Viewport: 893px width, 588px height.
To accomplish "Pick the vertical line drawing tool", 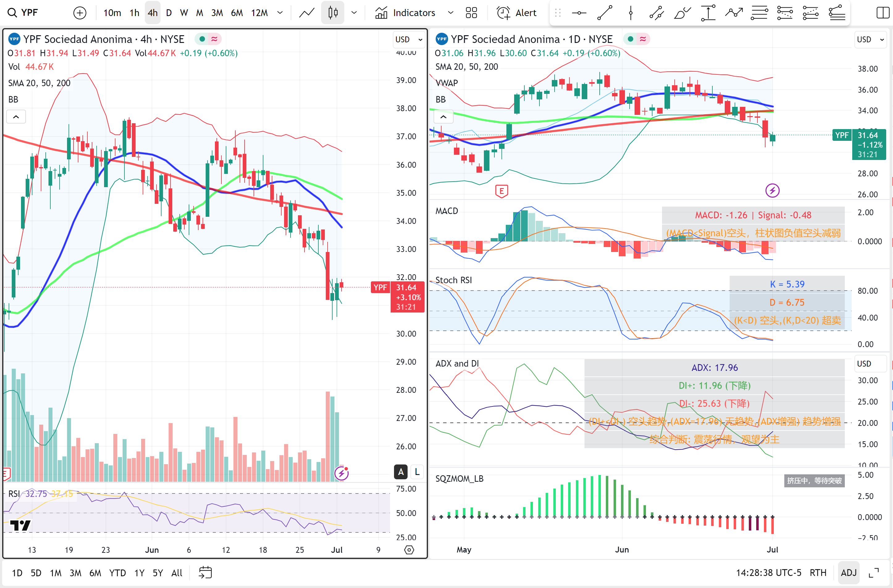I will [x=631, y=12].
